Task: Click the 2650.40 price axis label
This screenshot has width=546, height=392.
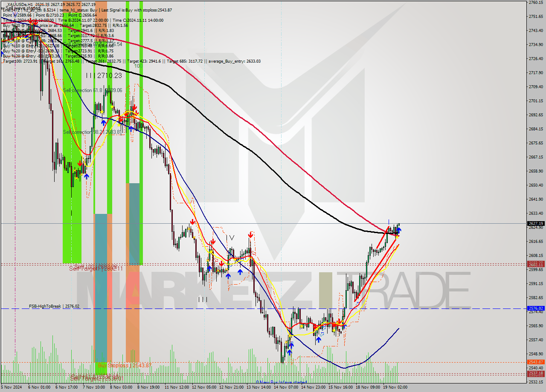Action: (x=536, y=185)
